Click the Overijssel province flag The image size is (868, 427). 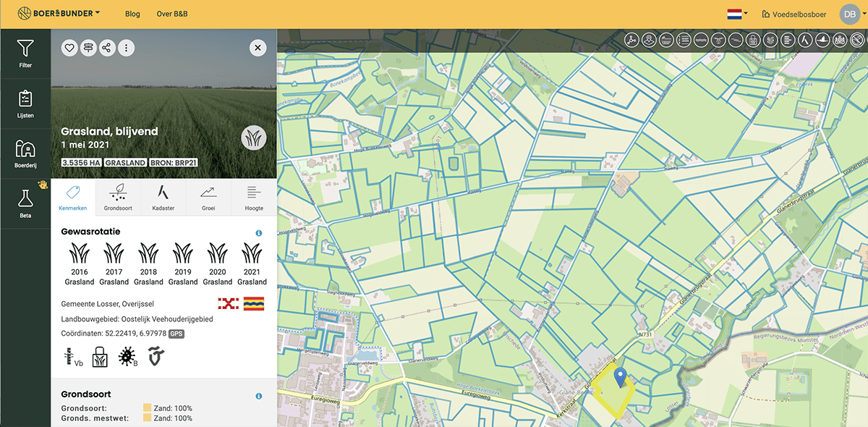point(254,304)
